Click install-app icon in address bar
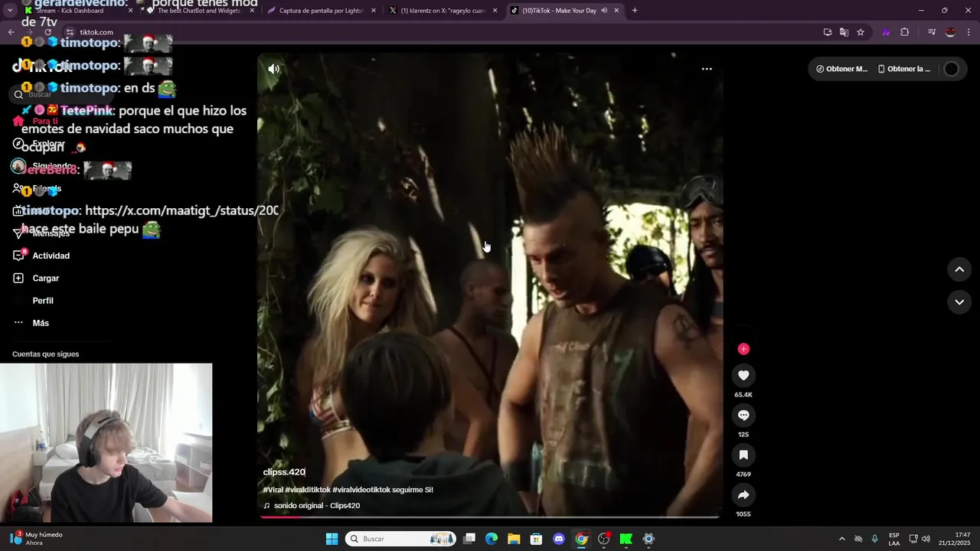 (828, 32)
